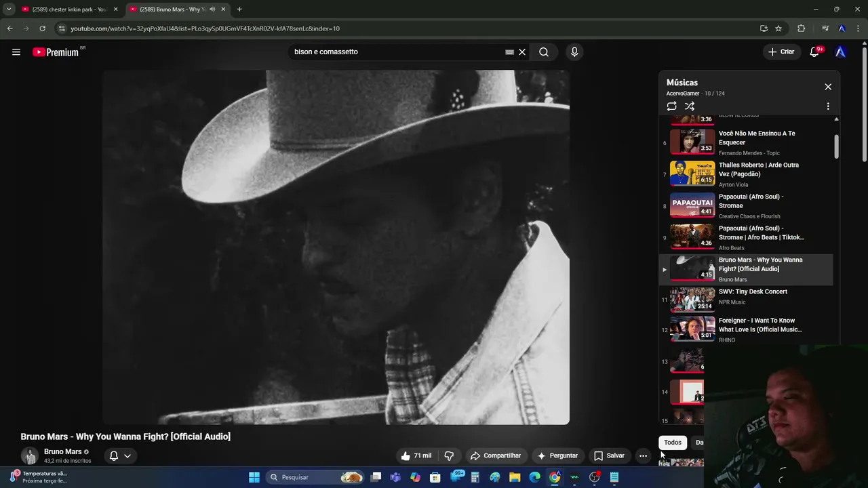This screenshot has height=488, width=868.
Task: Go back in browser history
Action: point(9,28)
